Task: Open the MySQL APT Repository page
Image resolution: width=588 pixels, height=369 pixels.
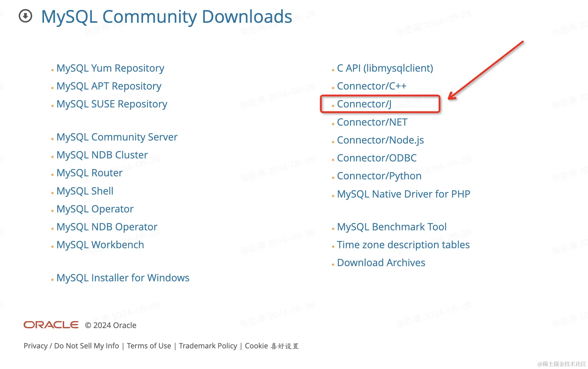Action: [109, 86]
